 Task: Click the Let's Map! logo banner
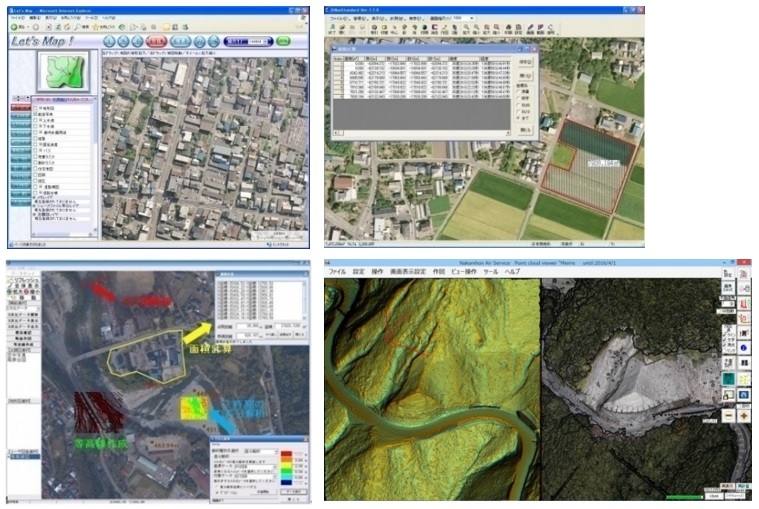pos(43,41)
